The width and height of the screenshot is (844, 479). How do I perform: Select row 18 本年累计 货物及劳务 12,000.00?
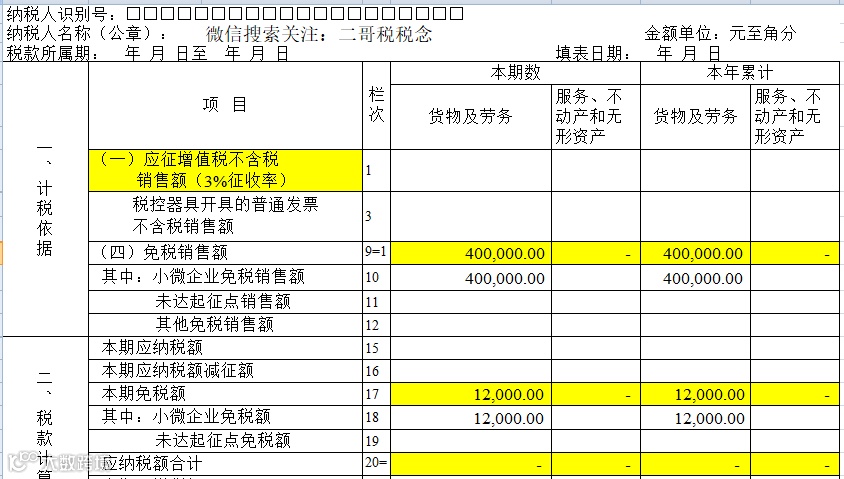(x=695, y=418)
